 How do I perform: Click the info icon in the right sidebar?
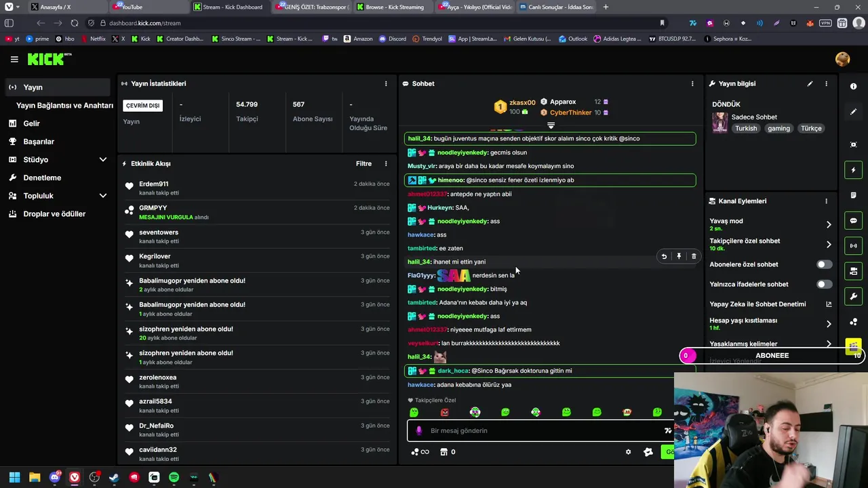click(853, 86)
